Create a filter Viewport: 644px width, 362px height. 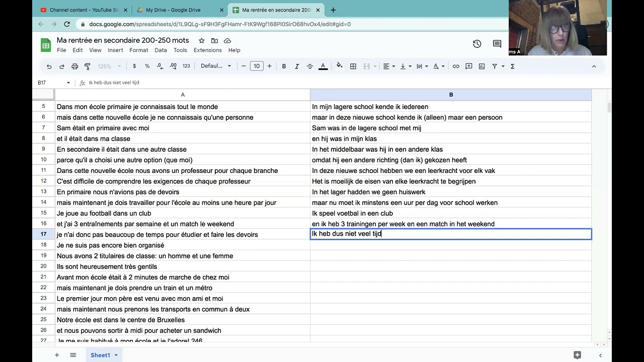point(495,66)
